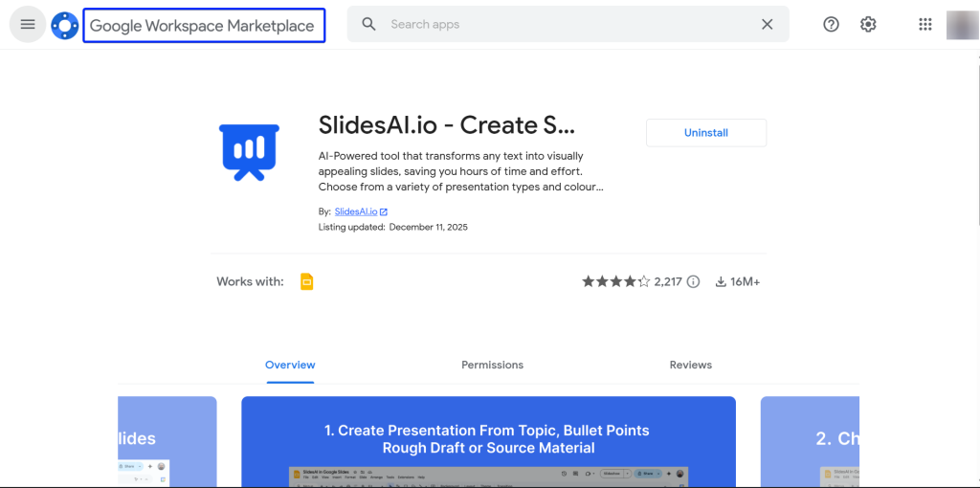Screen dimensions: 980x488
Task: Clear the search with X icon
Action: [767, 25]
